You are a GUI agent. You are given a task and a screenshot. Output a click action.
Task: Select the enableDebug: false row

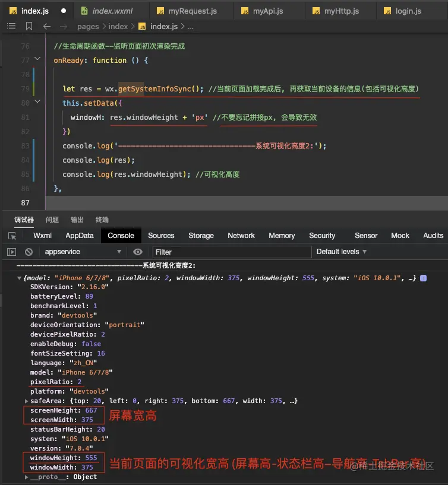(65, 344)
